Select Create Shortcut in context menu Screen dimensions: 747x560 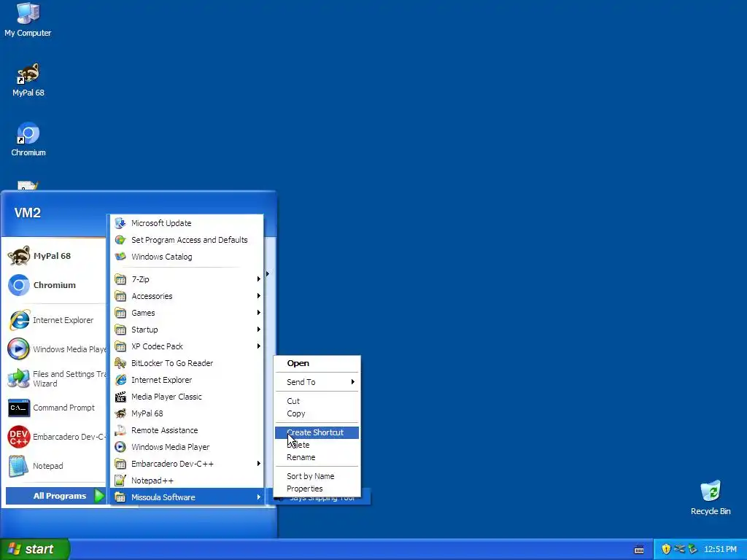click(317, 432)
